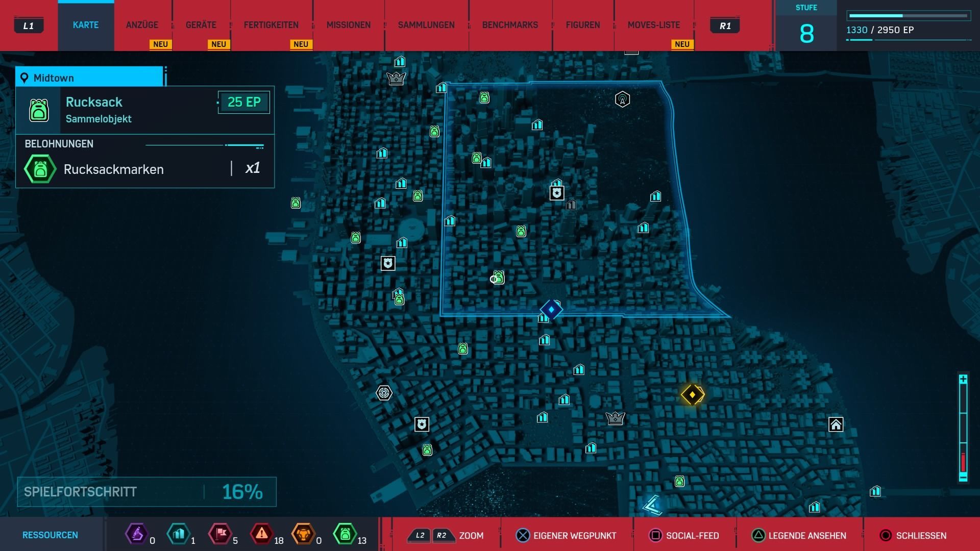Click the yellow diamond mission marker

pos(693,394)
